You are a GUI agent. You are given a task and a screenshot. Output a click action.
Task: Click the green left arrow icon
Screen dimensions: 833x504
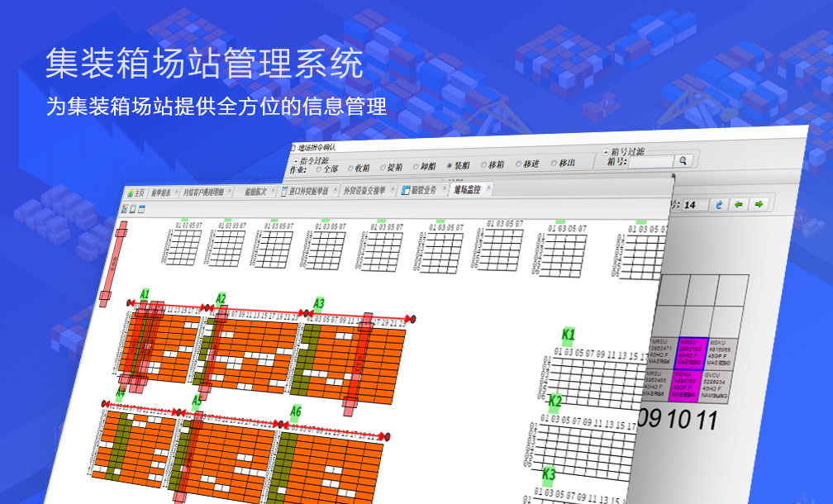point(739,204)
